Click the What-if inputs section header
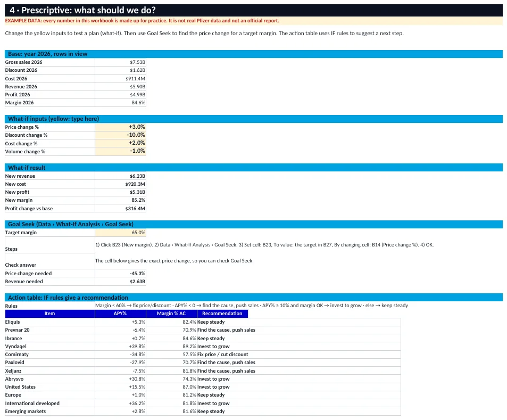Screen dimensions: 507x420 click(x=253, y=119)
